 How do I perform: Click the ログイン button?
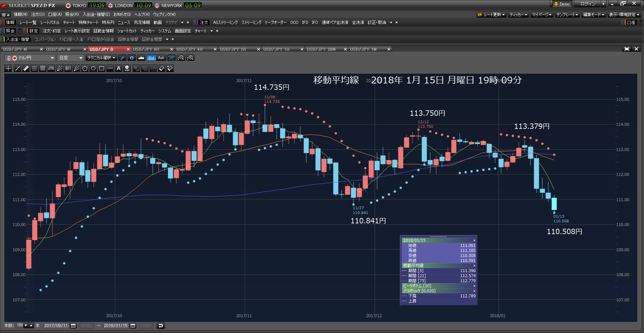coord(588,4)
